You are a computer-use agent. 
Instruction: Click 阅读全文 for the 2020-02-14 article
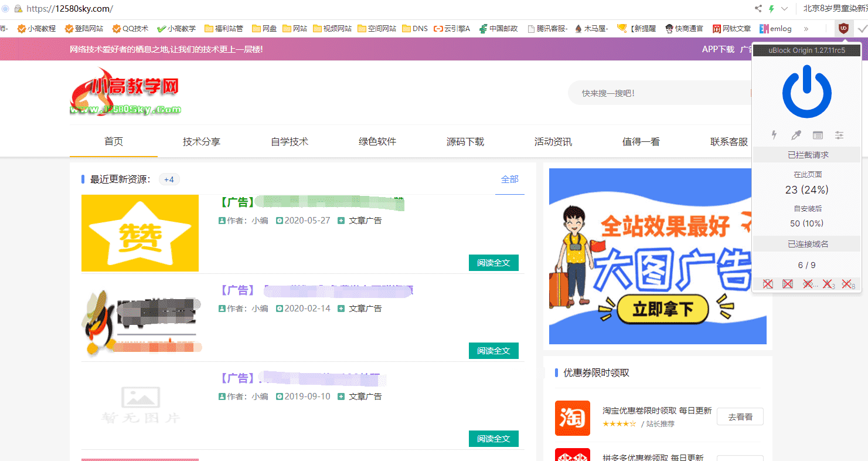(x=493, y=351)
